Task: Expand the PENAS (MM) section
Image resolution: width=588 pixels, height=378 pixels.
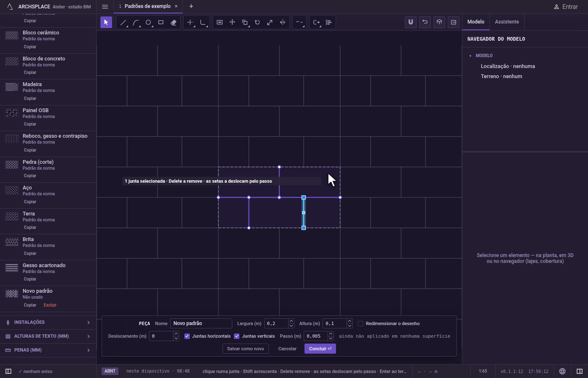Action: point(48,350)
